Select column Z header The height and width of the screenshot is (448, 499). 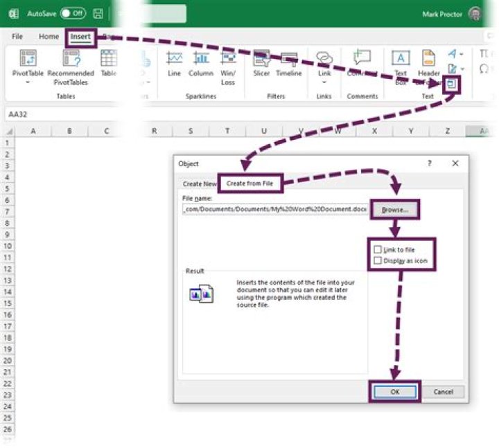click(x=448, y=131)
